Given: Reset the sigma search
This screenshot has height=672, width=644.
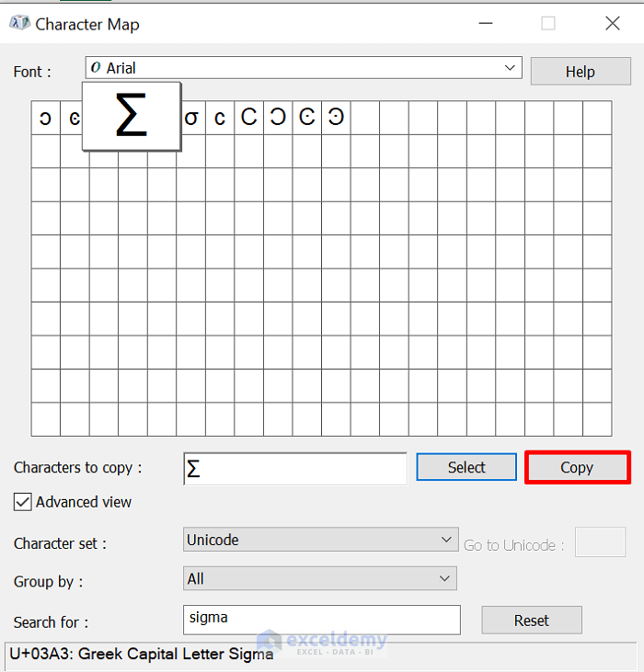Looking at the screenshot, I should click(531, 621).
